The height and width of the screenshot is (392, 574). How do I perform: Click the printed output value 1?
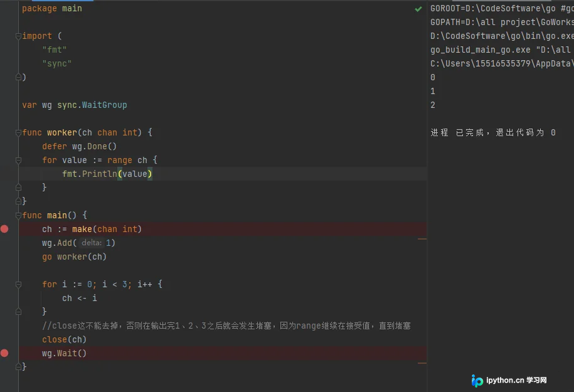coord(433,91)
